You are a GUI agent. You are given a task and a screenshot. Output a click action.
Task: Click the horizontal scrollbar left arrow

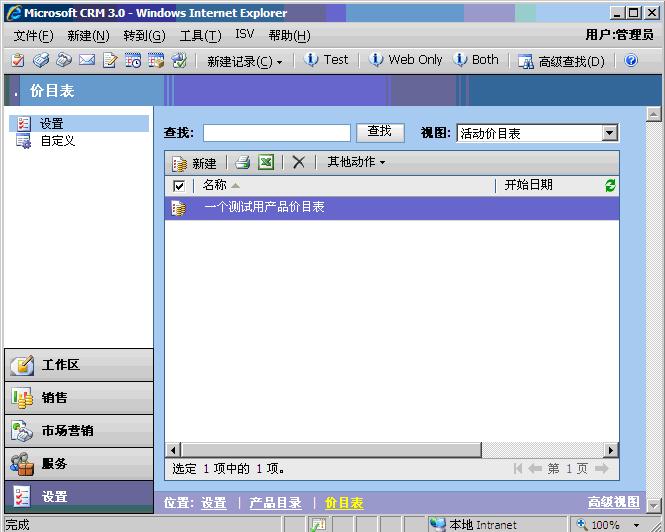pos(173,450)
